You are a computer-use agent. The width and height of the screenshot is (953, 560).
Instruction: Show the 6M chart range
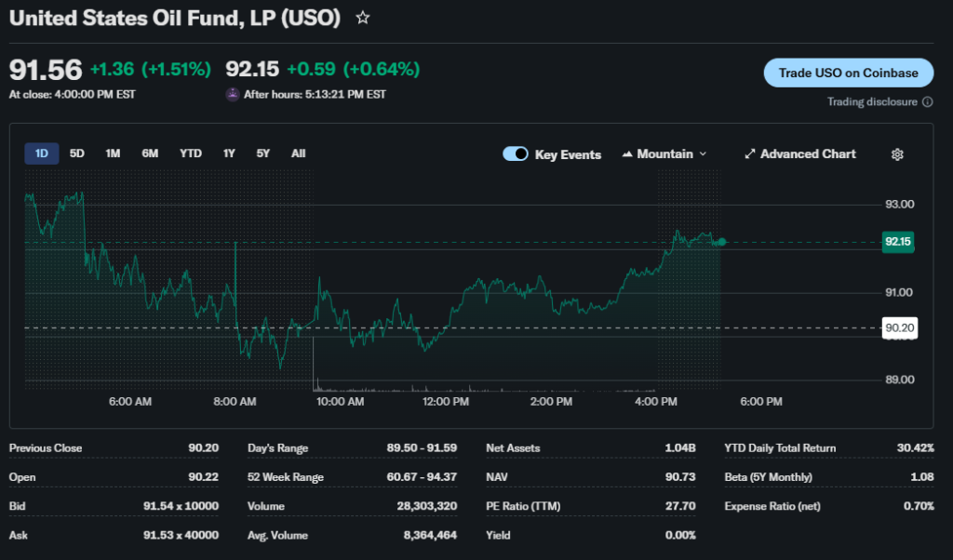tap(150, 153)
